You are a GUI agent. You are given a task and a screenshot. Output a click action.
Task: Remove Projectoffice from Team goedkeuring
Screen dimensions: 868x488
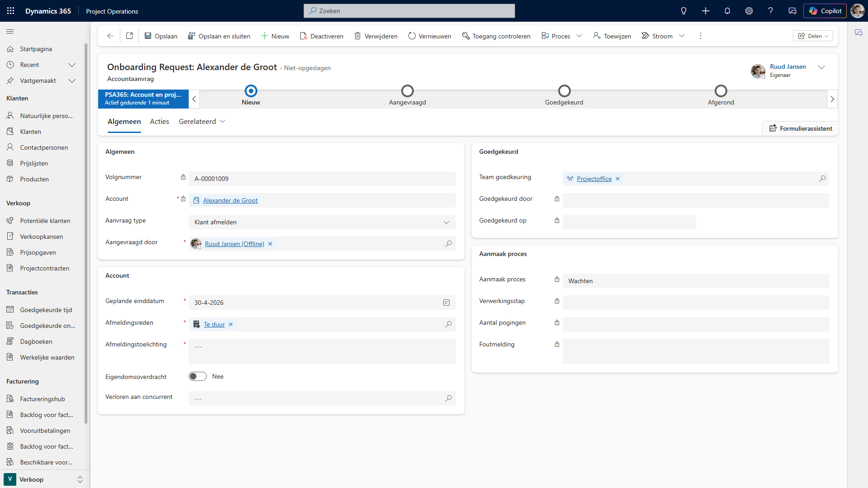pos(618,179)
